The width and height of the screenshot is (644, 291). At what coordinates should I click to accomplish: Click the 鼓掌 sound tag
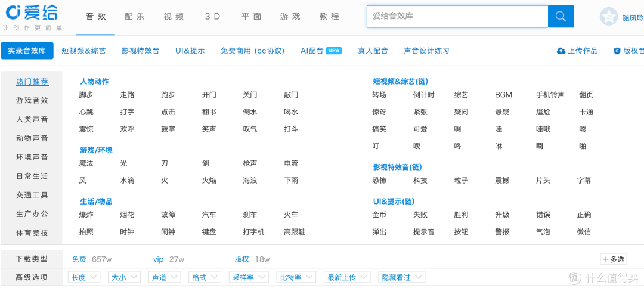(x=168, y=129)
